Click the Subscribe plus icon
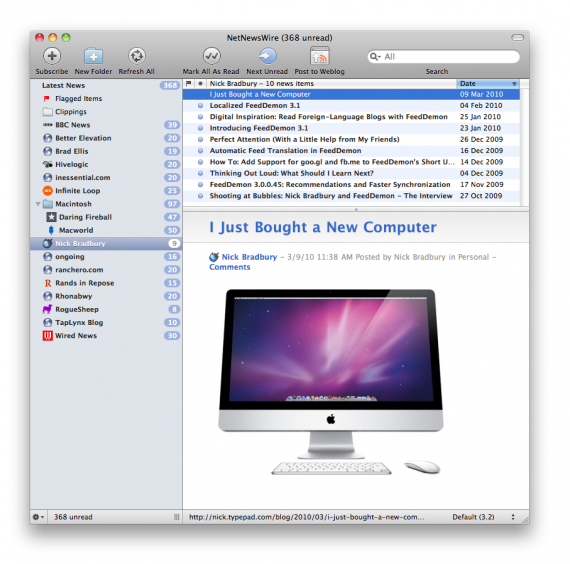Screen dimensions: 570x564 [52, 56]
